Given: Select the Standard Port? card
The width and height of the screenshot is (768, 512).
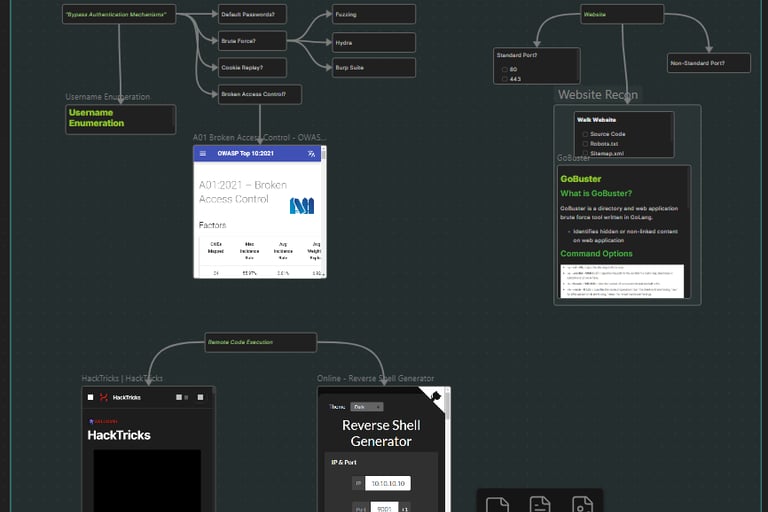Looking at the screenshot, I should [x=537, y=66].
